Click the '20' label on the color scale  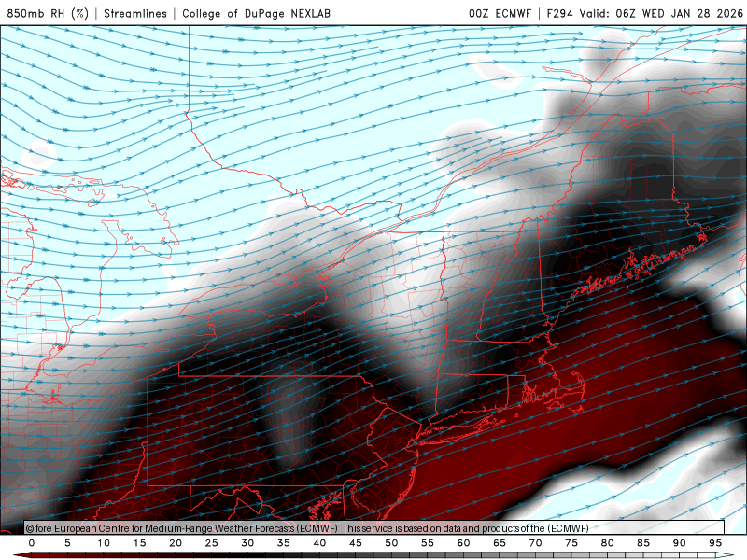coord(176,543)
